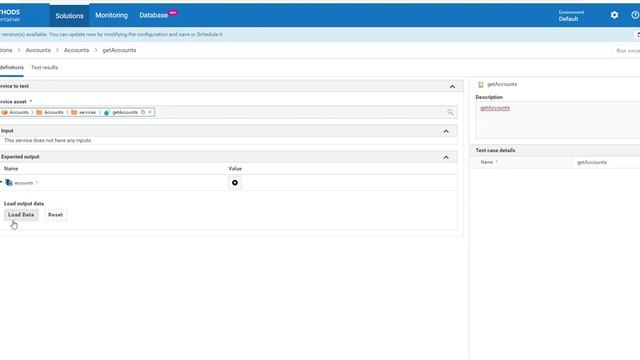
Task: Click the Name column header in Expected output
Action: 11,169
